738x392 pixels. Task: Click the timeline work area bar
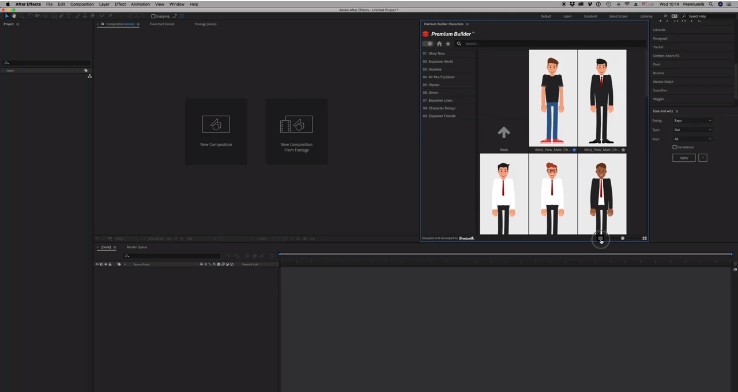pos(505,254)
